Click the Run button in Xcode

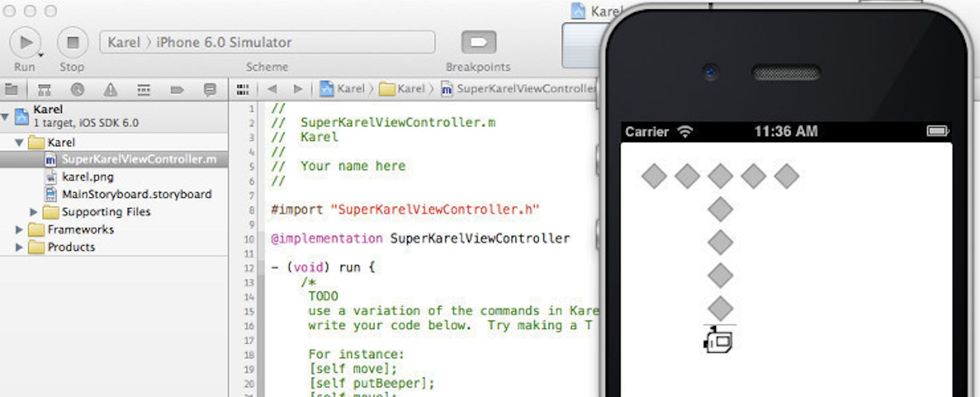(25, 43)
